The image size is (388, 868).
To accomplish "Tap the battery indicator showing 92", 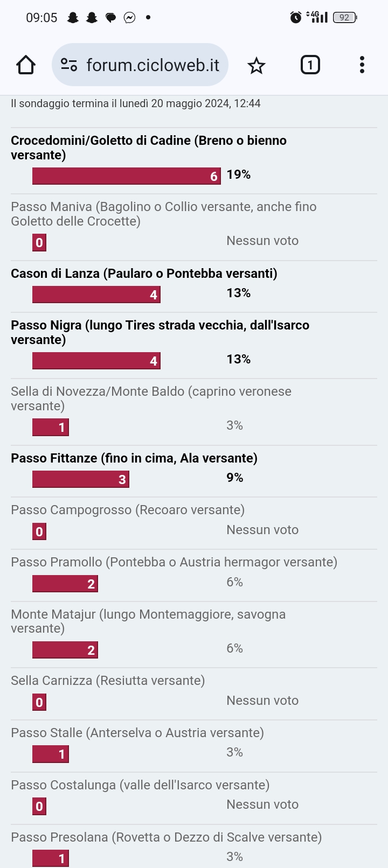I will [345, 17].
